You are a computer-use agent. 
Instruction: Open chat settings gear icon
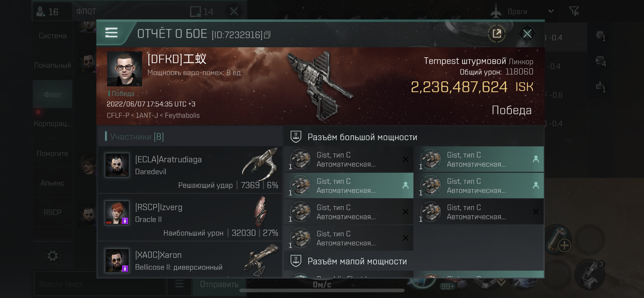[52, 256]
